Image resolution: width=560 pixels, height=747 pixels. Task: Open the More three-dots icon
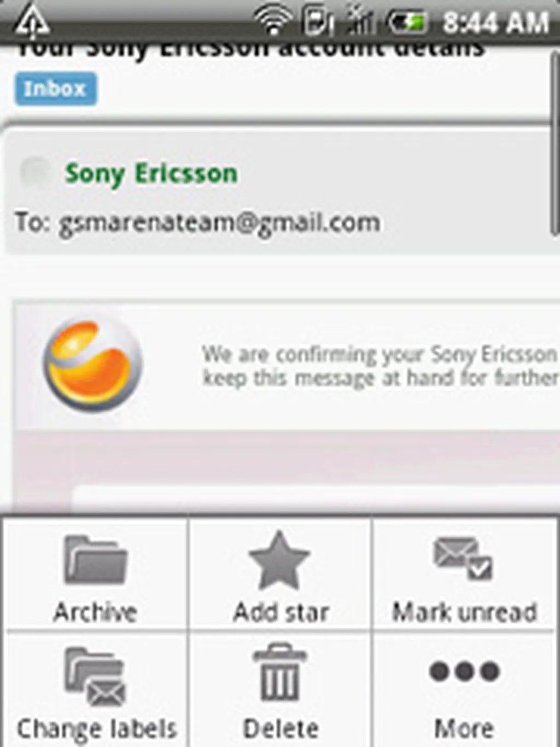pos(464,671)
